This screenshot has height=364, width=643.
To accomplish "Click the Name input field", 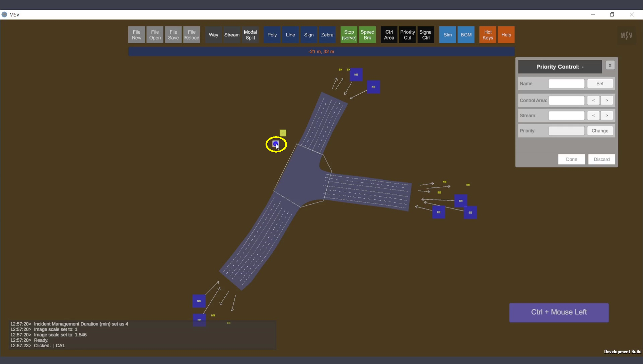I will [566, 84].
